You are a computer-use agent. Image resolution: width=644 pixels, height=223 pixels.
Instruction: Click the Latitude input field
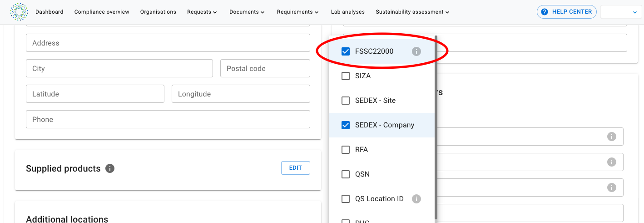[95, 94]
